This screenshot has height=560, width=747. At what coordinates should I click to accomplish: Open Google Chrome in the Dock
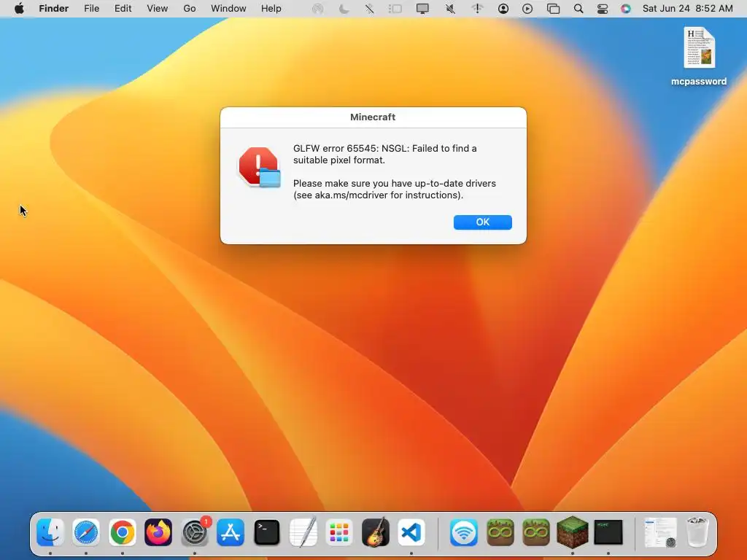pyautogui.click(x=123, y=532)
